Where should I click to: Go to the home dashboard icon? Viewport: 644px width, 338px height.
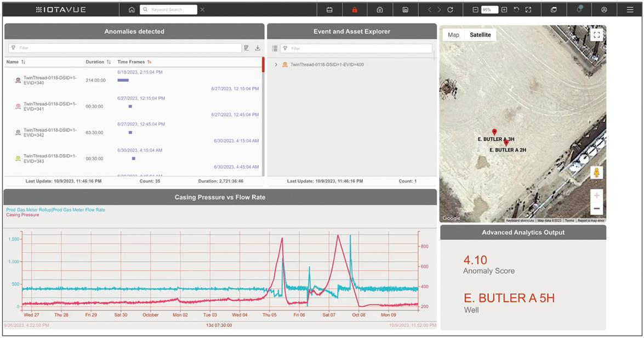pos(132,10)
